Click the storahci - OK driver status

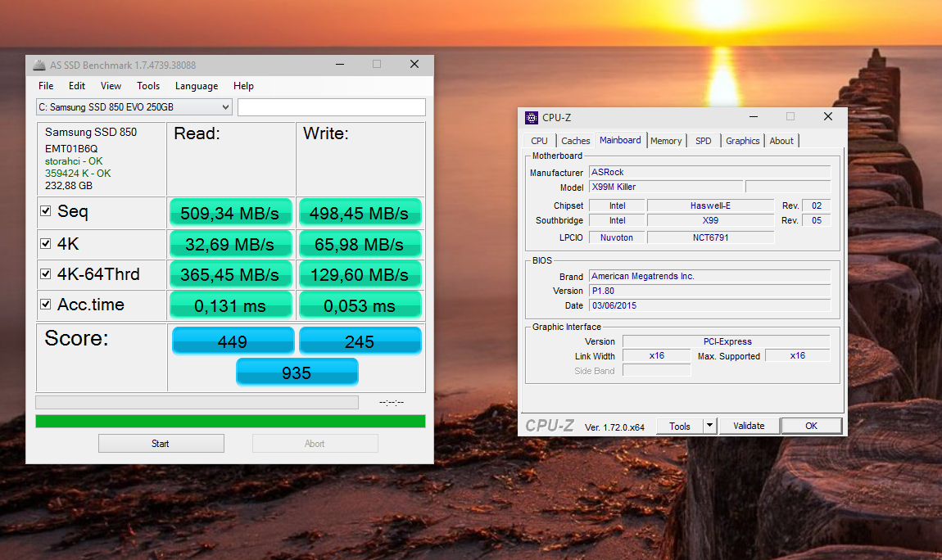coord(73,160)
